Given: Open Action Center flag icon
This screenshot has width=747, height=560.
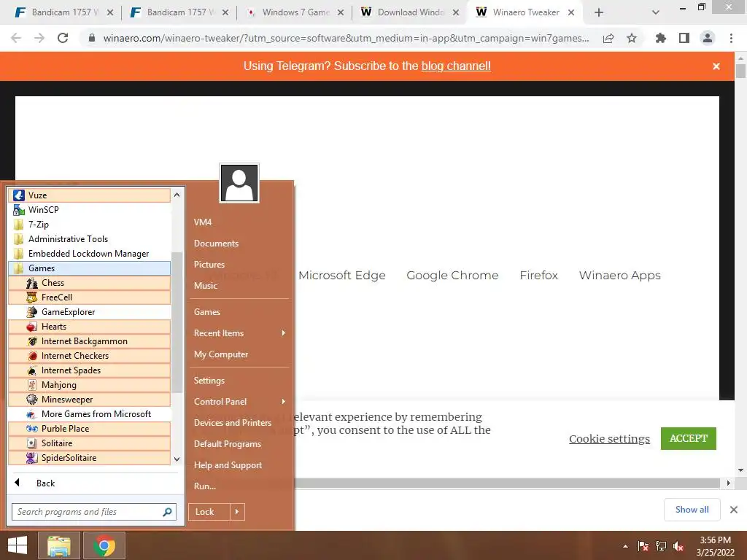Looking at the screenshot, I should click(x=643, y=546).
